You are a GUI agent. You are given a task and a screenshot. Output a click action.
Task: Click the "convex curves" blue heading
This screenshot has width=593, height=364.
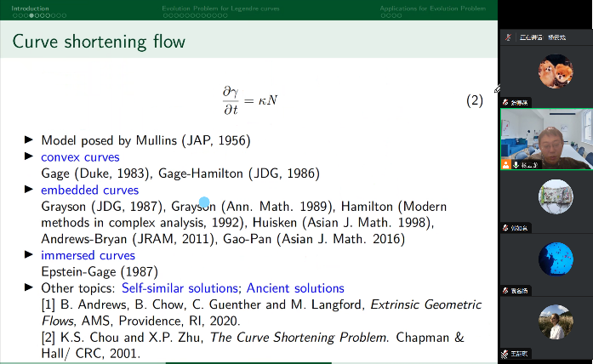point(80,156)
